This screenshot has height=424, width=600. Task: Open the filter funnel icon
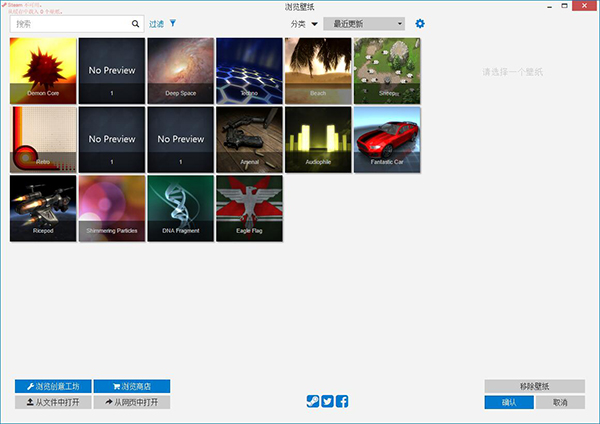173,23
